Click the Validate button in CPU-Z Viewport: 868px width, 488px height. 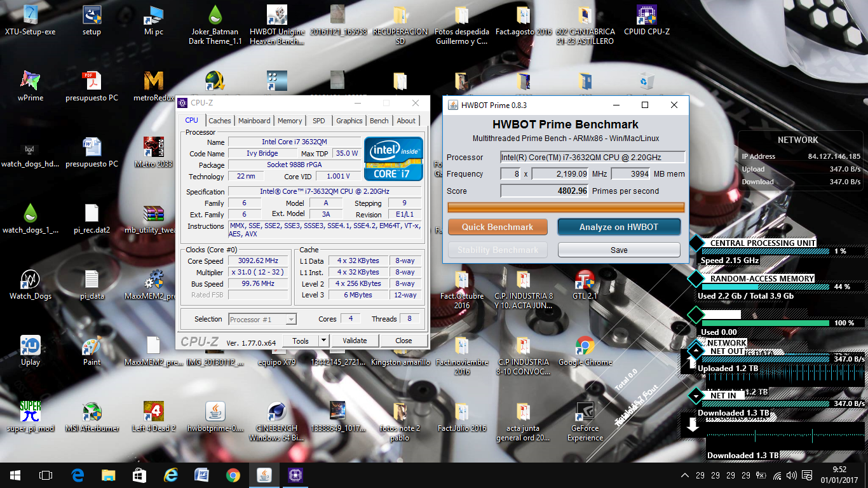(355, 341)
